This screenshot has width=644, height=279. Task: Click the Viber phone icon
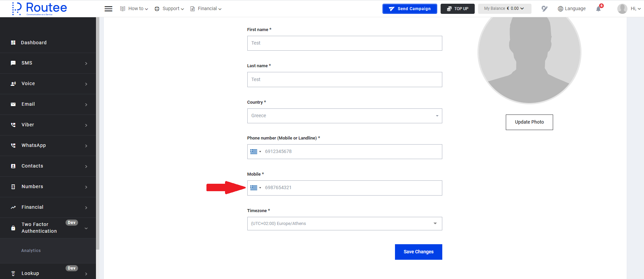[13, 125]
